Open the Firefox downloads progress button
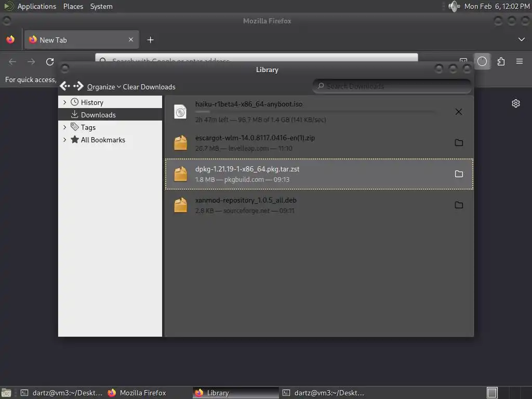 (482, 61)
